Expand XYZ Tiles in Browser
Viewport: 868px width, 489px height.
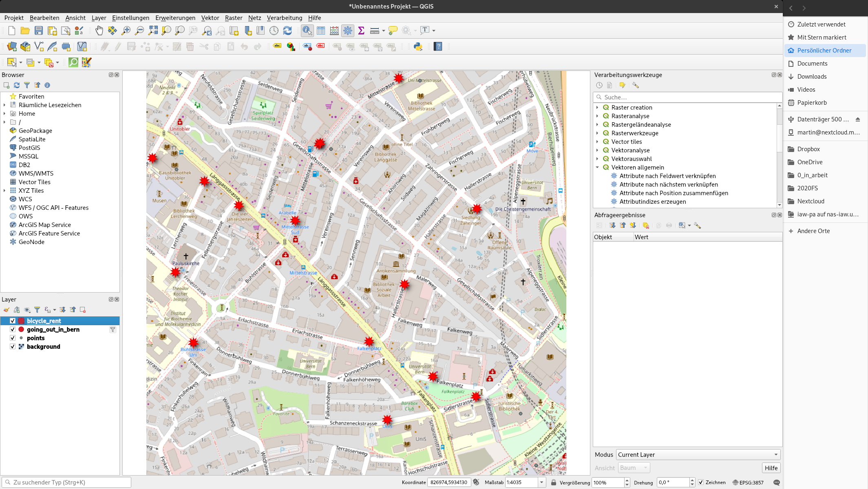(4, 191)
